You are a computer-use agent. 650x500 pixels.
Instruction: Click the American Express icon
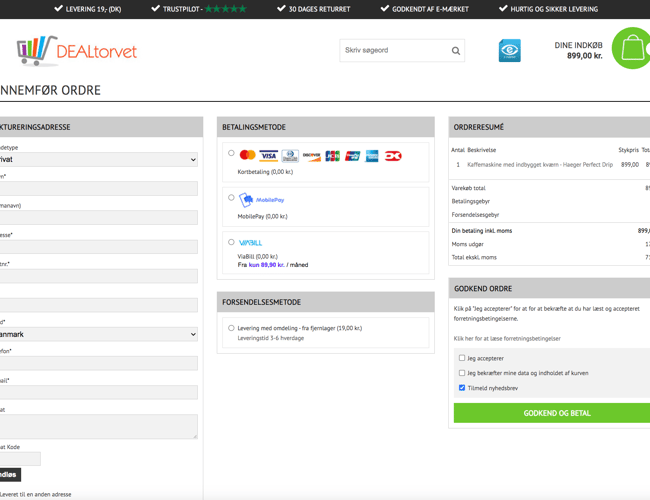(x=372, y=156)
